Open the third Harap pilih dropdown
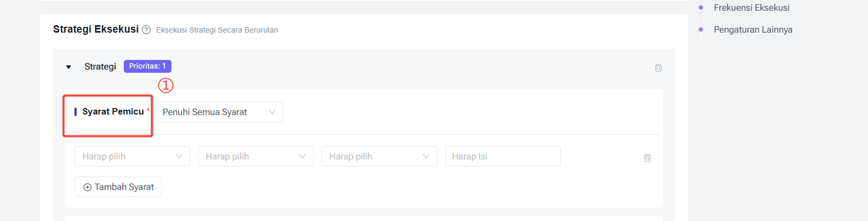The image size is (868, 221). tap(379, 156)
